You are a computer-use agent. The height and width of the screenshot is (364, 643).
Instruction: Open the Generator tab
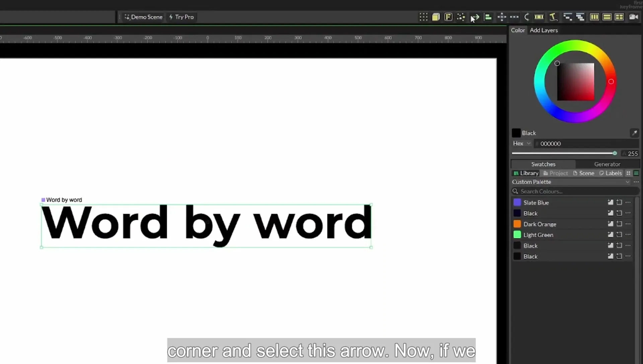(607, 164)
